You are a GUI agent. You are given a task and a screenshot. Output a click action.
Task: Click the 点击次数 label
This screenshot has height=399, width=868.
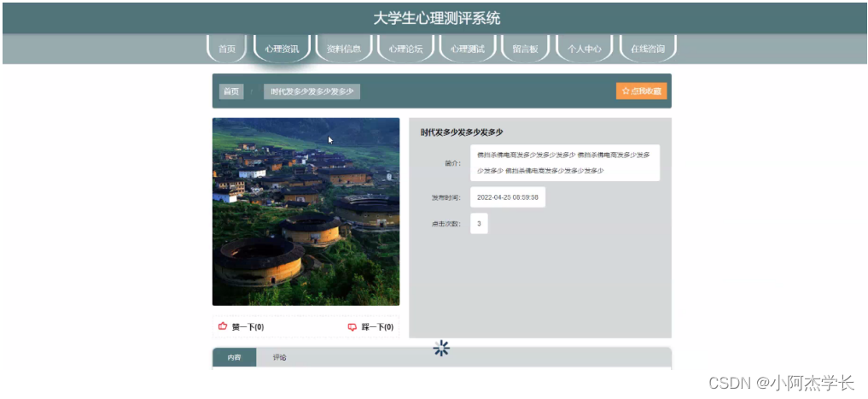point(446,224)
